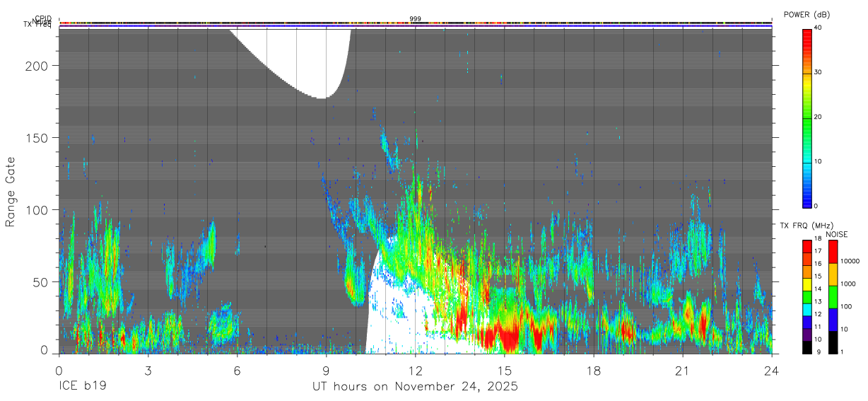
Task: Click the NOISE legend title
Action: (x=838, y=234)
